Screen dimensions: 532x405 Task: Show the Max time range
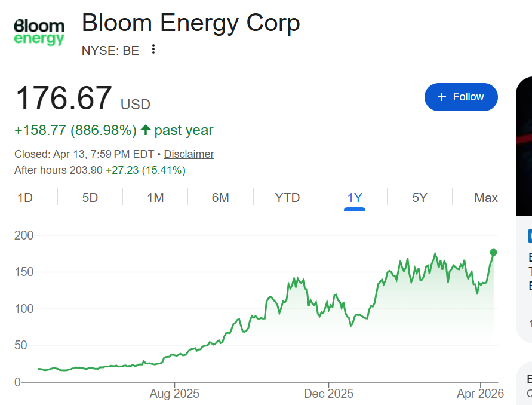[485, 198]
